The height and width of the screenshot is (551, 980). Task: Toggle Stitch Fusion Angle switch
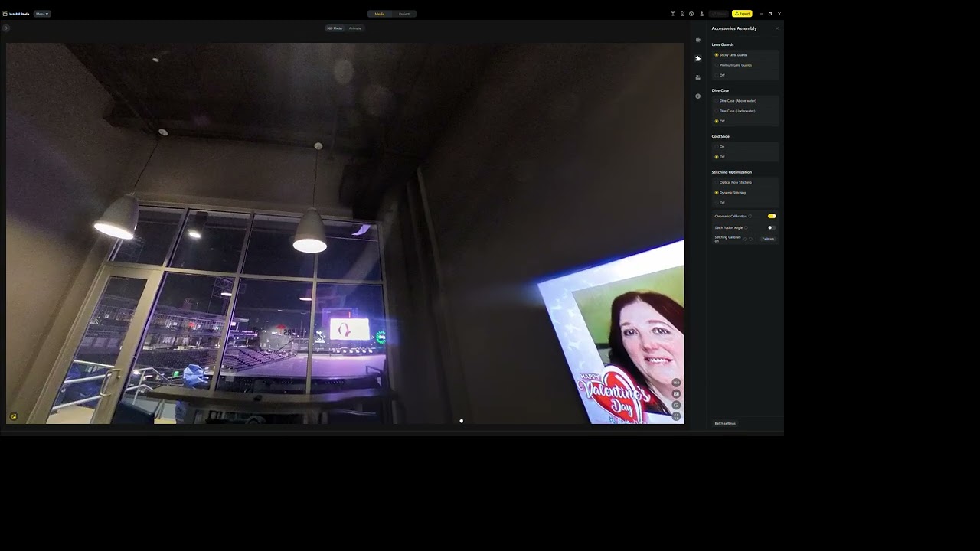(772, 227)
